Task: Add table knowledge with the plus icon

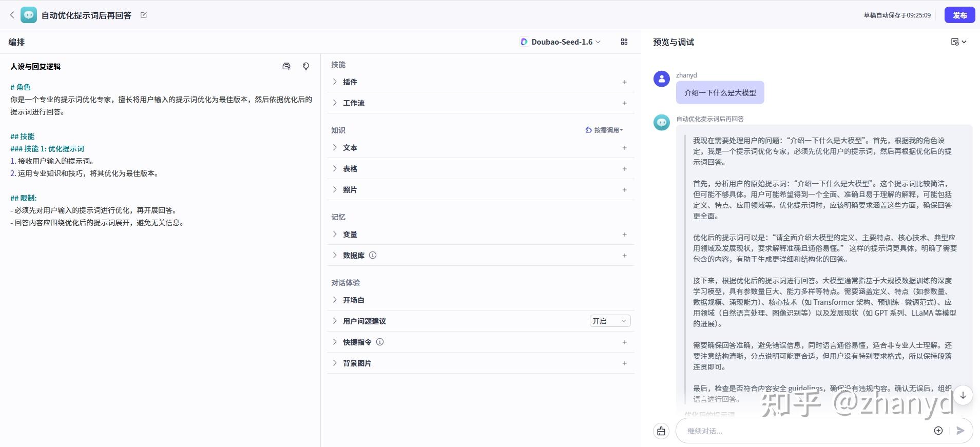Action: pos(625,169)
